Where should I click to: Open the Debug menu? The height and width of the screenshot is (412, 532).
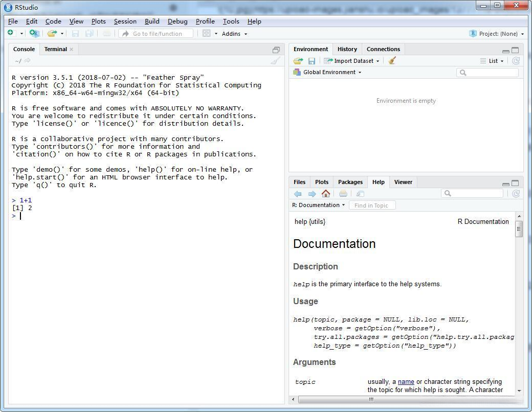point(178,21)
